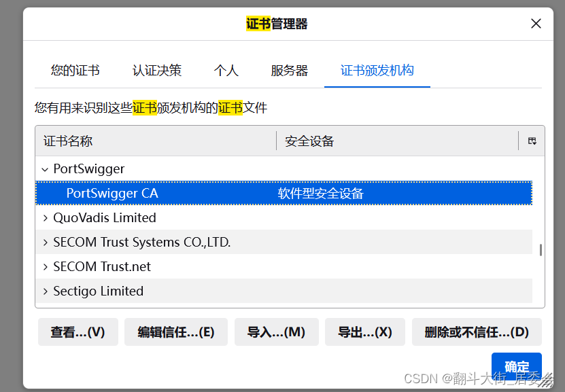The width and height of the screenshot is (565, 392).
Task: Click 删除或不信任...(D) button
Action: click(477, 332)
